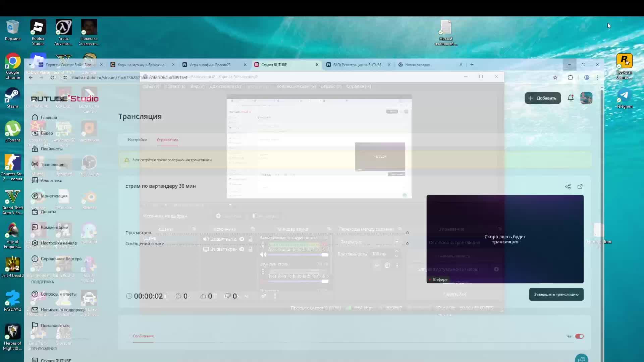Screen dimensions: 644x362
Task: Open Grand Theft Auto V shortcut
Action: [13, 201]
